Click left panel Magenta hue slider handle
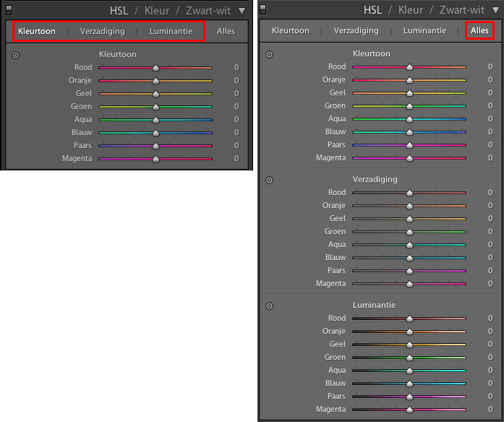Viewport: 504px width, 422px height. (155, 159)
